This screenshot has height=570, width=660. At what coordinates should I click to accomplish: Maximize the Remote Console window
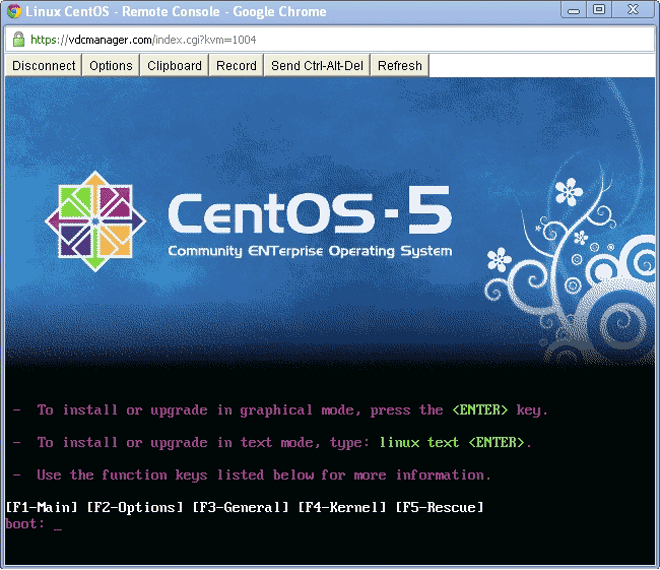pos(599,10)
